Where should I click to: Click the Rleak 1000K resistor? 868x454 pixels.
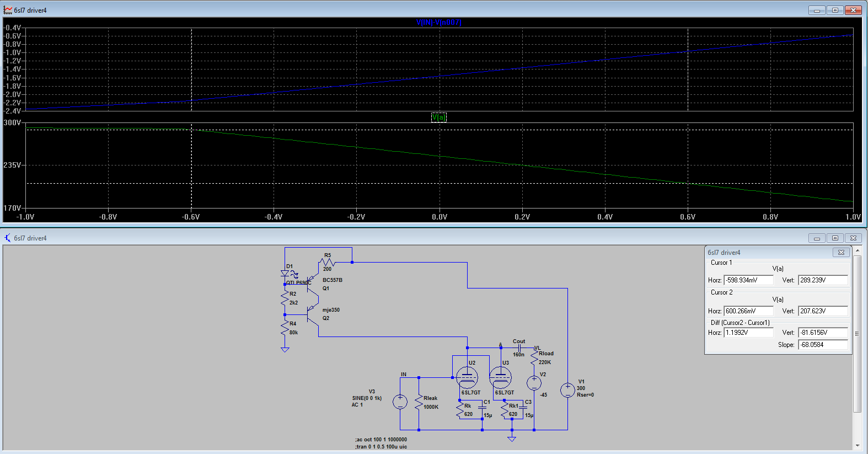click(419, 402)
